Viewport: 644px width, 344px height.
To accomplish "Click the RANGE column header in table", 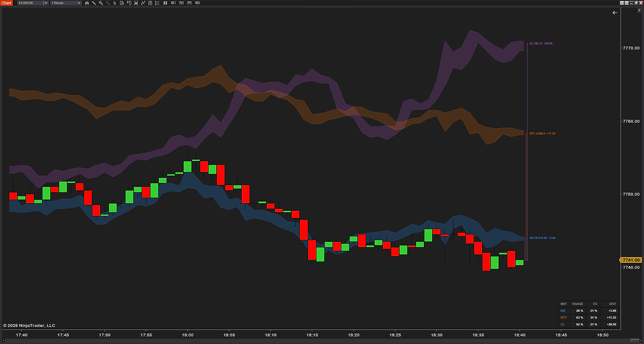I will point(578,304).
